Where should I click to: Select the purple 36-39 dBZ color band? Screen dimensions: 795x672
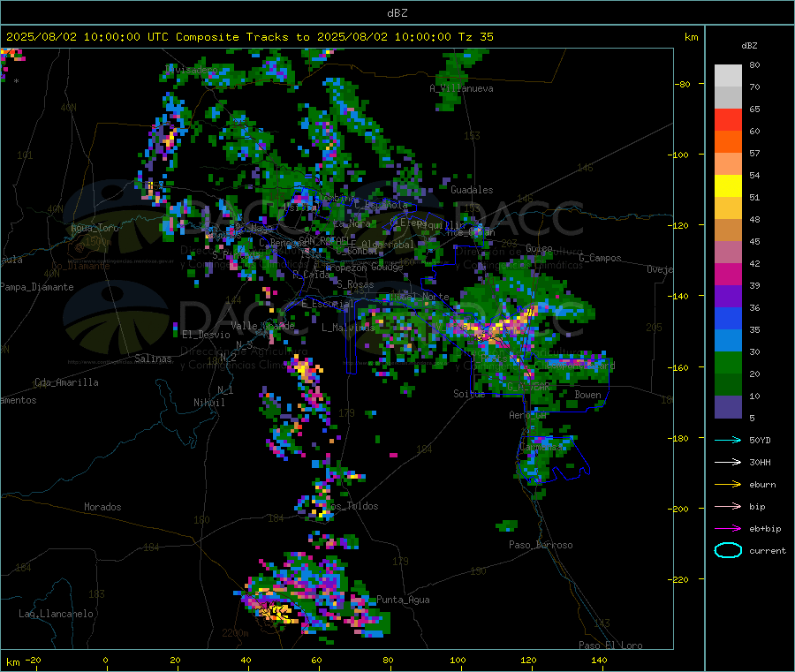coord(728,297)
